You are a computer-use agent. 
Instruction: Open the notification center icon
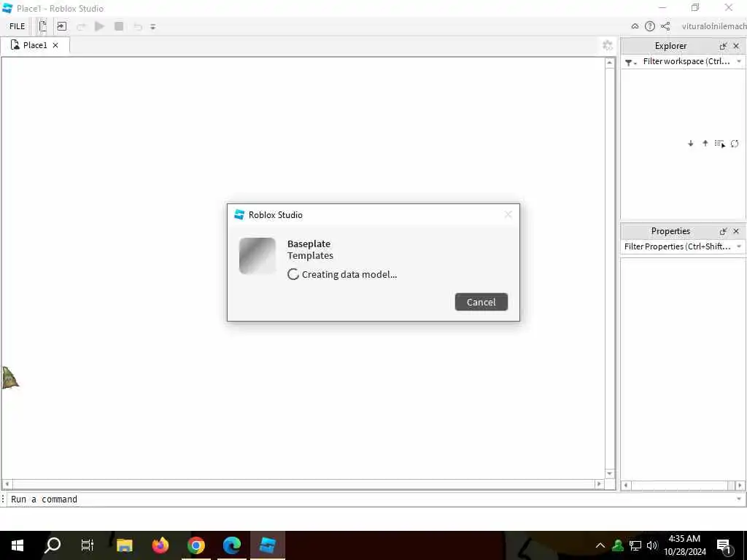coord(724,545)
